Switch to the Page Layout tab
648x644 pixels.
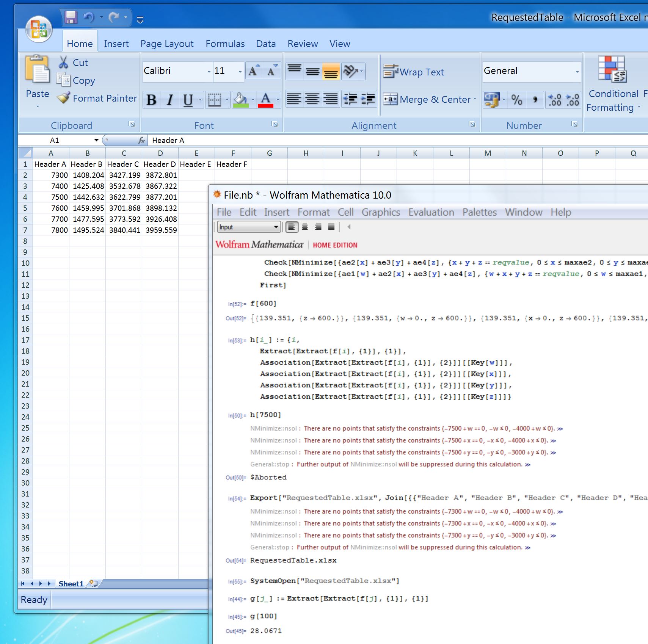click(167, 44)
